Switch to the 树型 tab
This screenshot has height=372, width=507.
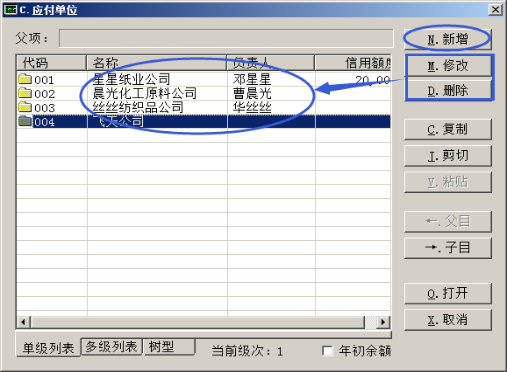pyautogui.click(x=169, y=347)
